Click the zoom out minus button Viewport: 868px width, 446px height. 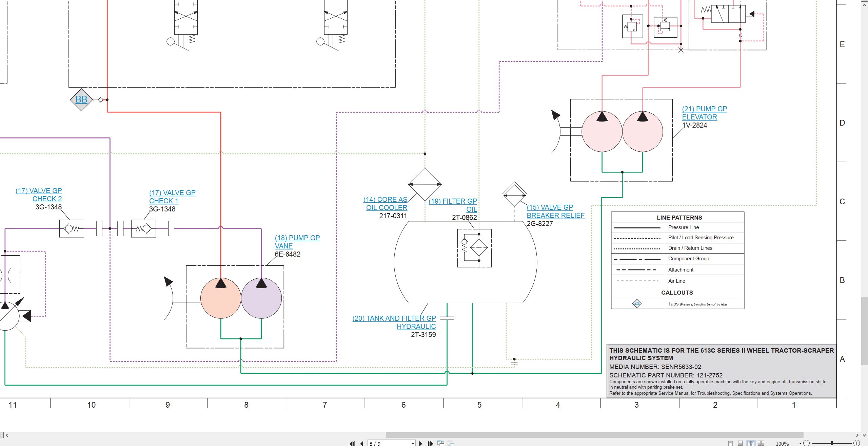[806, 443]
